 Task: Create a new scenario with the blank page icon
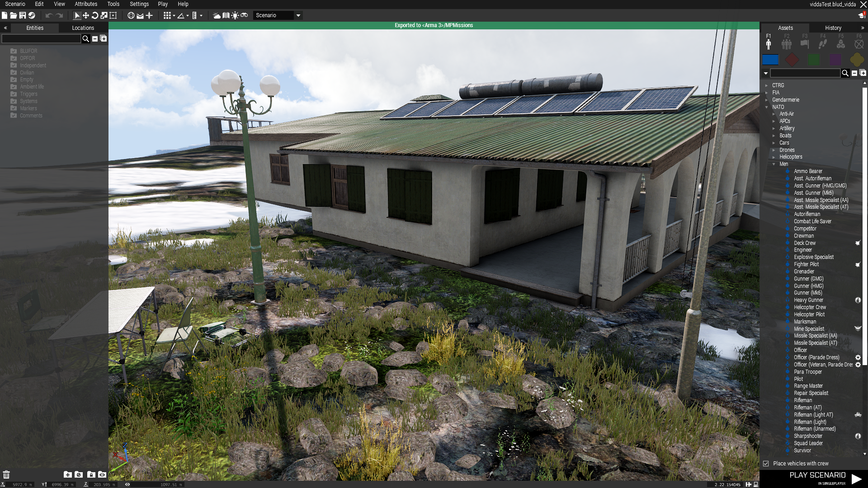[x=5, y=15]
